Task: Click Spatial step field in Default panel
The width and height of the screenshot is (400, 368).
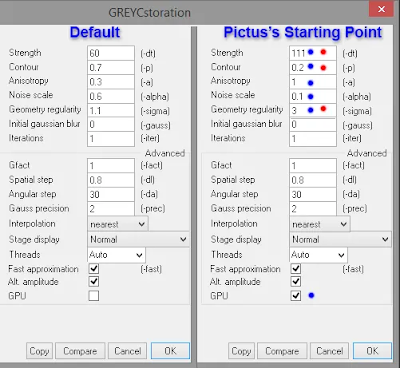Action: coord(111,180)
